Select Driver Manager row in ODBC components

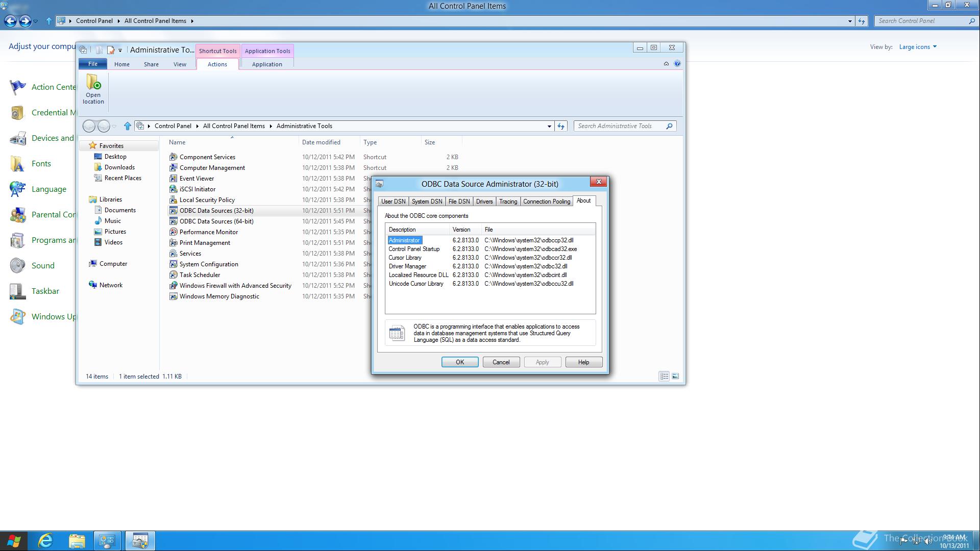[x=490, y=266]
